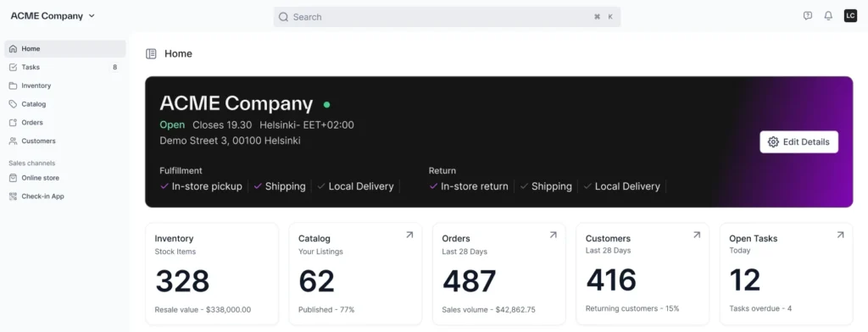
Task: Click the Tasks badge showing 8
Action: [114, 68]
